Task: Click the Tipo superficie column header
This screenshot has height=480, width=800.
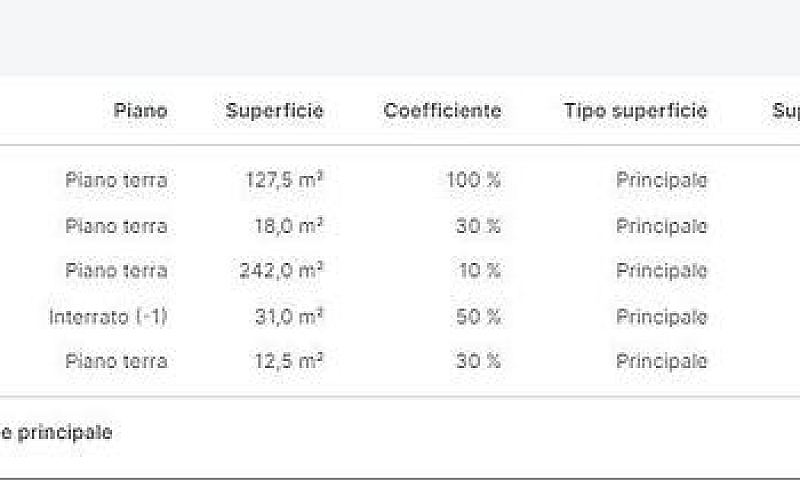Action: pos(635,111)
